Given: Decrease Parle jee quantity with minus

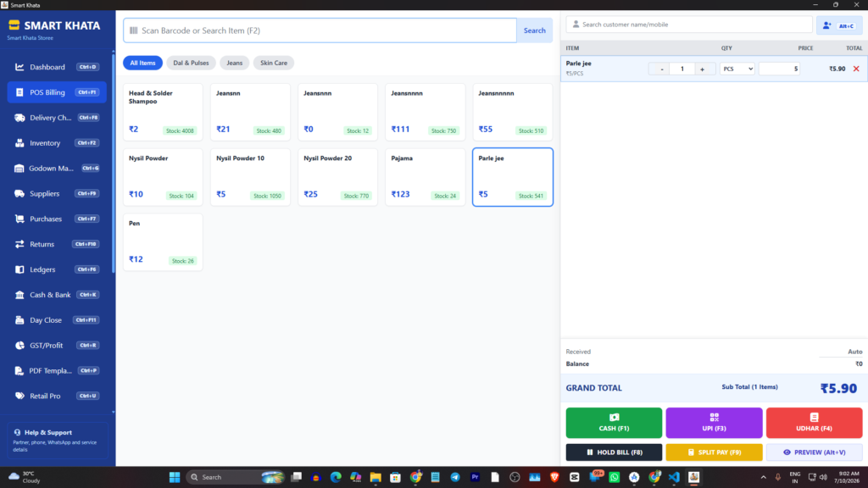Looking at the screenshot, I should tap(661, 69).
